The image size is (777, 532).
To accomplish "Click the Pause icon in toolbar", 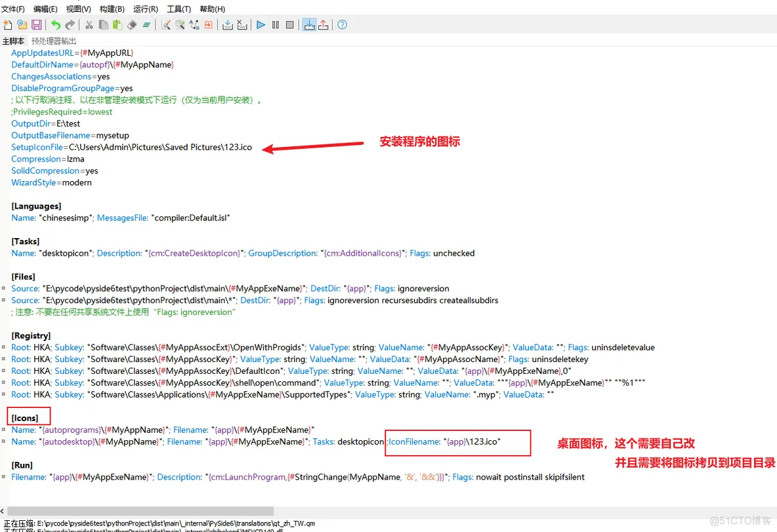I will pyautogui.click(x=276, y=25).
